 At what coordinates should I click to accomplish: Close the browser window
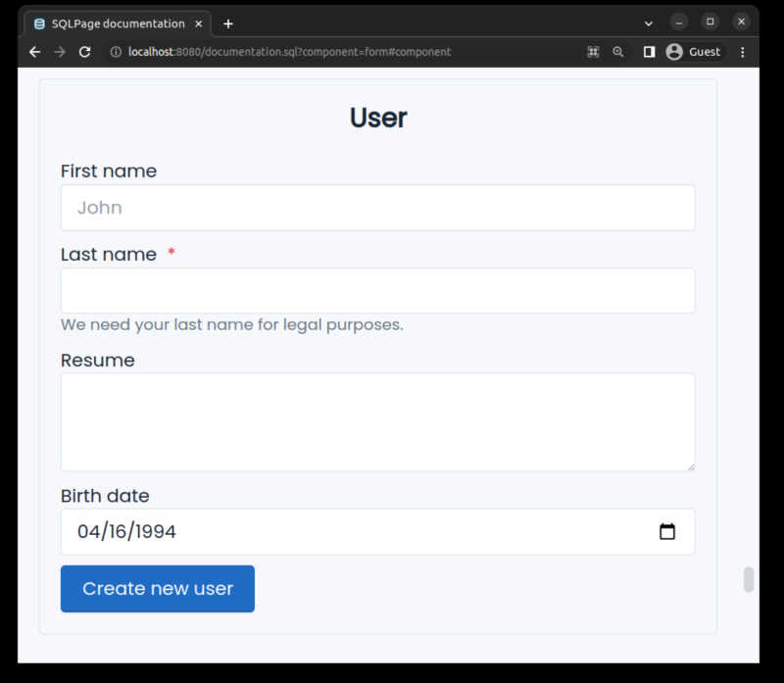741,22
